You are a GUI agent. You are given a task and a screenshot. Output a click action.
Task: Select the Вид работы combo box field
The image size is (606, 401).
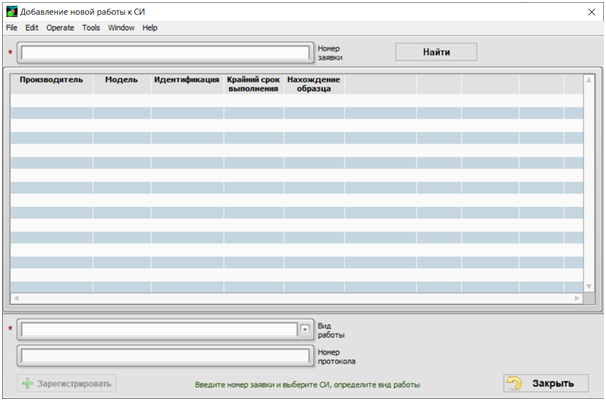158,329
